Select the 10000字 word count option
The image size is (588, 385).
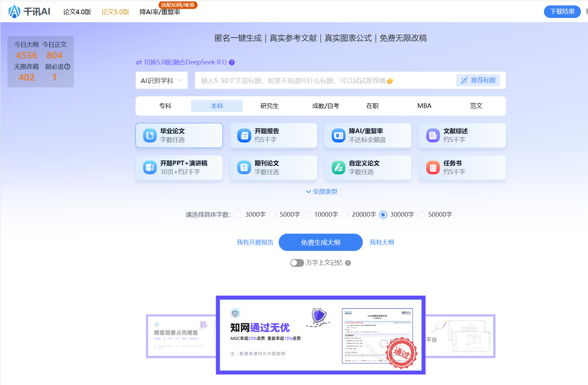click(x=307, y=215)
